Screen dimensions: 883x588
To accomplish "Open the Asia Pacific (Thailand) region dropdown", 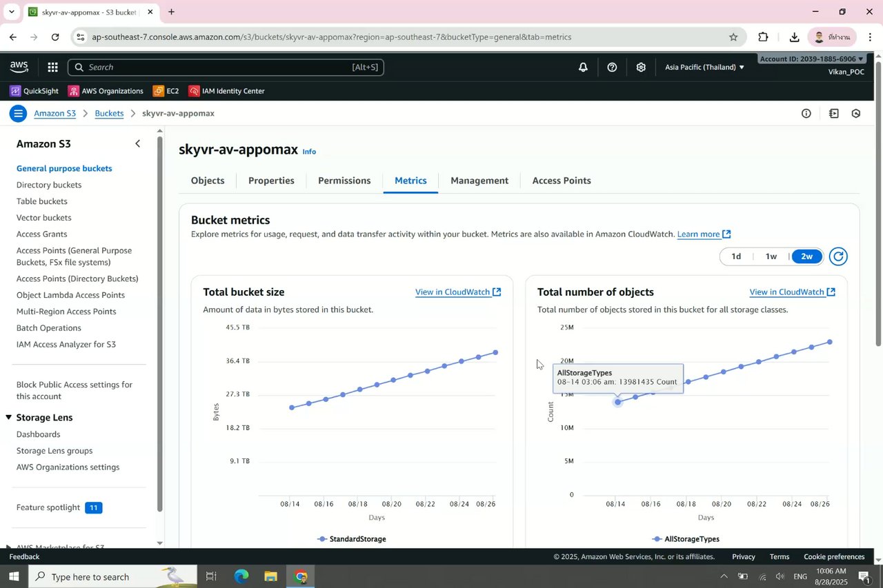I will (704, 67).
